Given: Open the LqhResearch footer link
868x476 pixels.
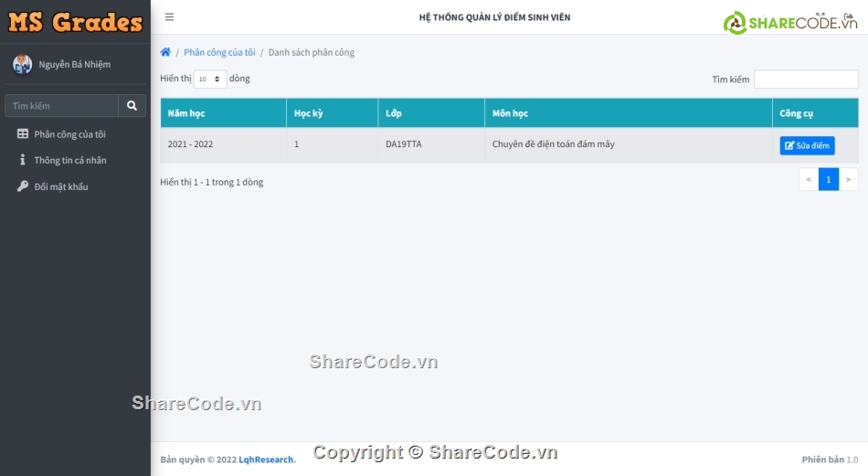Looking at the screenshot, I should tap(267, 460).
